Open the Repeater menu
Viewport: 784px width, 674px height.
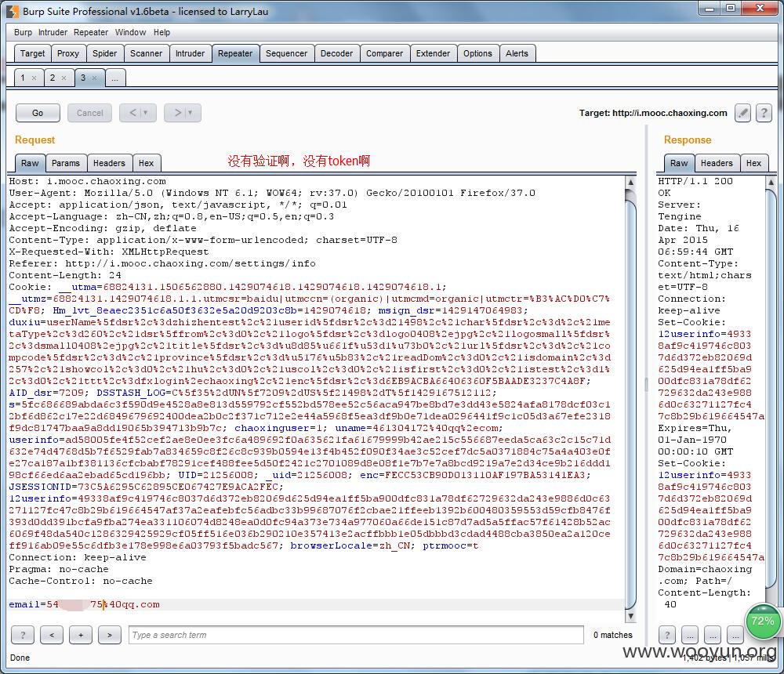click(x=90, y=32)
